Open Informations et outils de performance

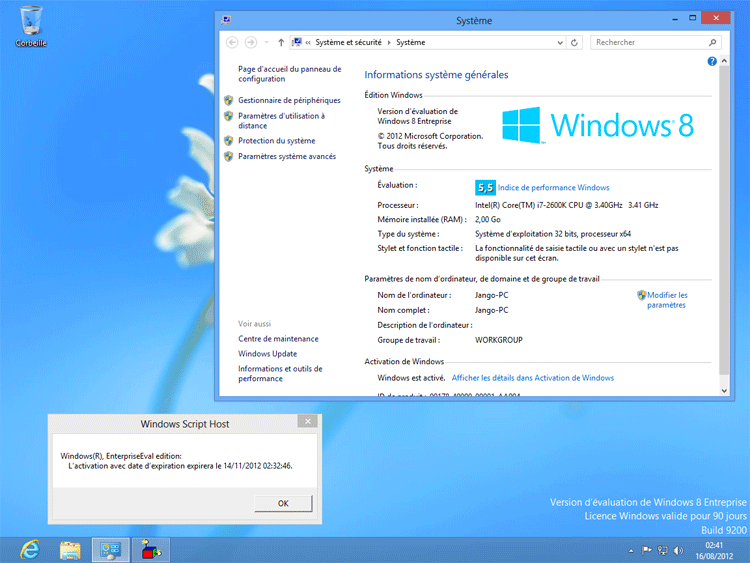coord(280,374)
